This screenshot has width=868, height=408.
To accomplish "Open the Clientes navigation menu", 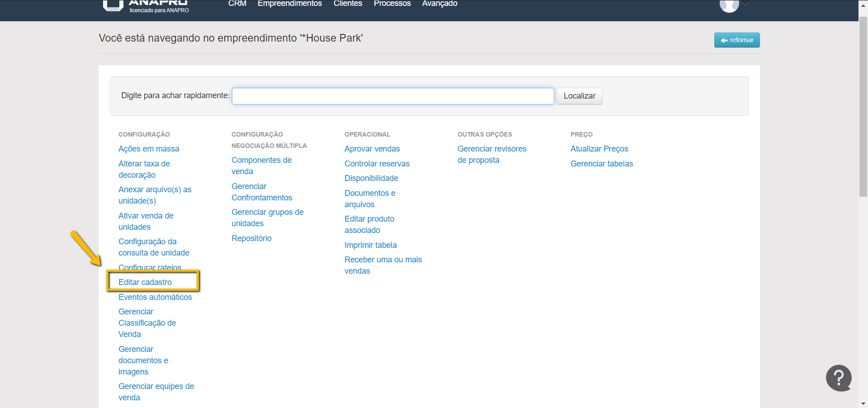I will click(348, 4).
